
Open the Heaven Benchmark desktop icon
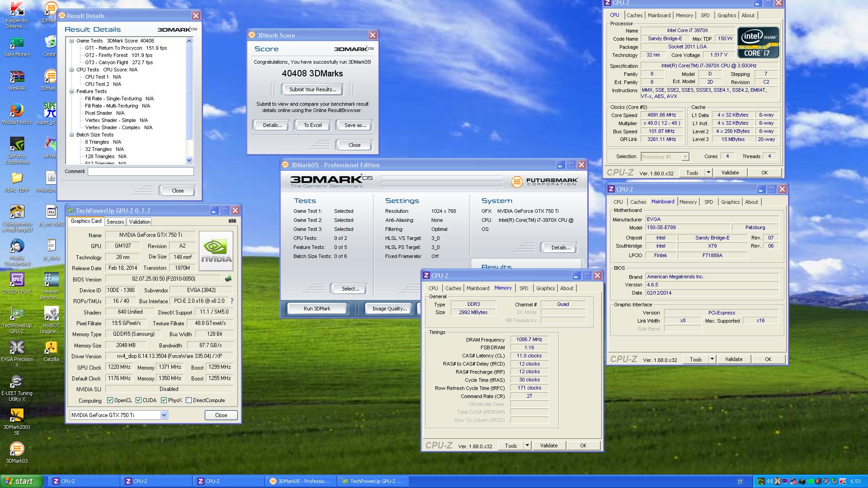(x=51, y=286)
